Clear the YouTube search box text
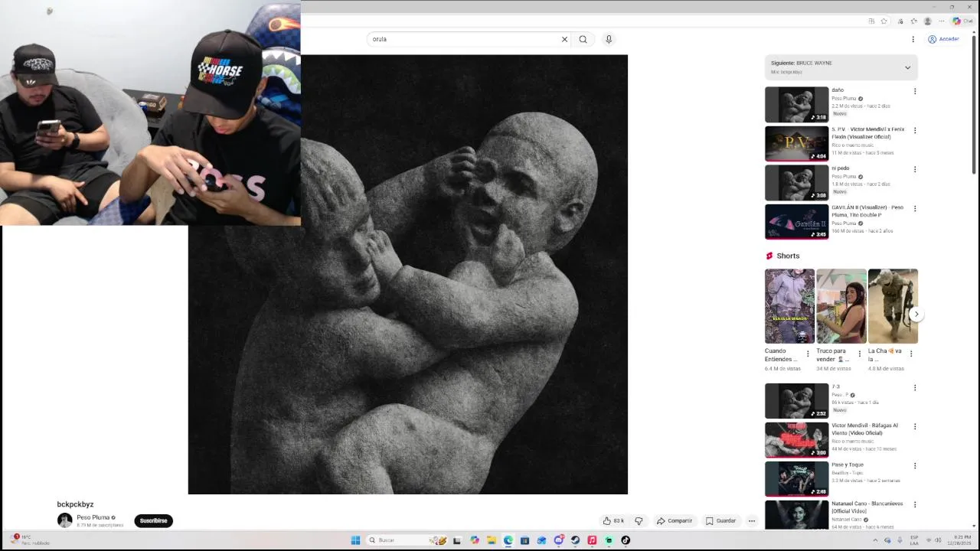 tap(564, 39)
